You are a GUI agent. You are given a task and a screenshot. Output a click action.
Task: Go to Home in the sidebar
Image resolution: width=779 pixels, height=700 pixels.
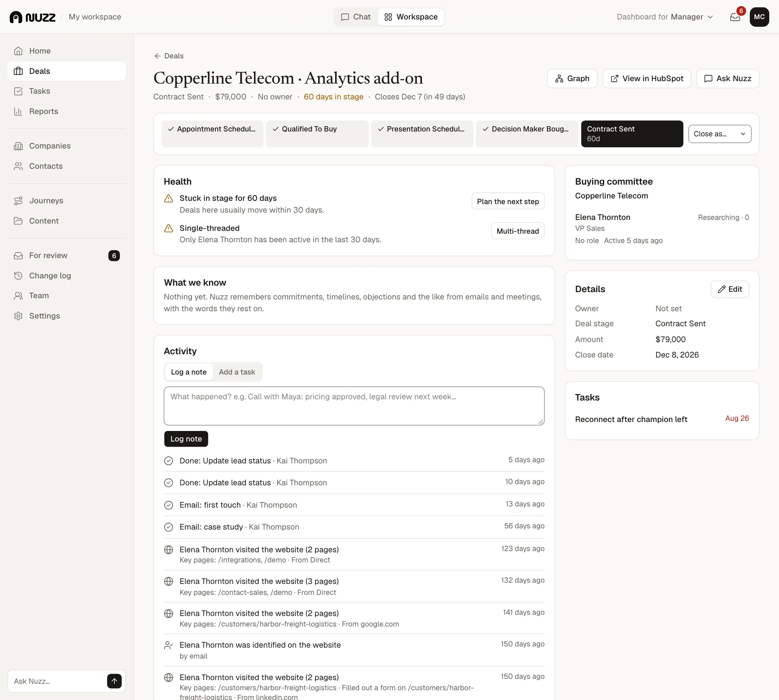click(x=67, y=51)
